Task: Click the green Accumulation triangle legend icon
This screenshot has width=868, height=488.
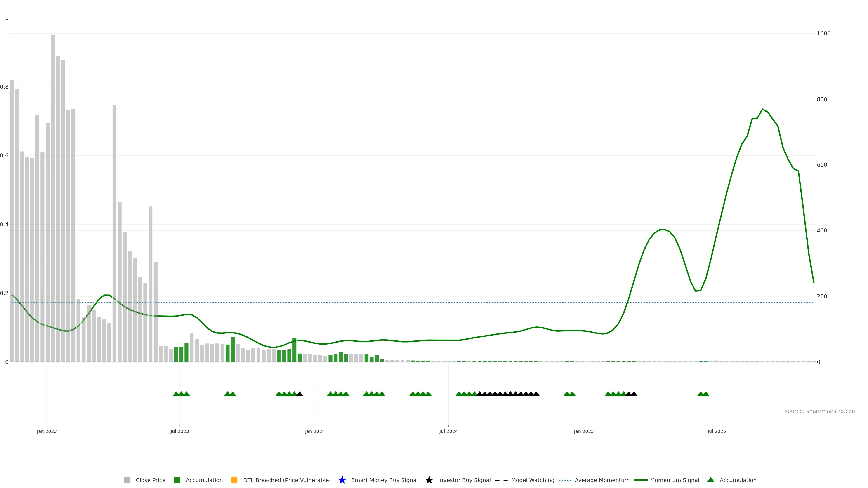Action: click(711, 480)
